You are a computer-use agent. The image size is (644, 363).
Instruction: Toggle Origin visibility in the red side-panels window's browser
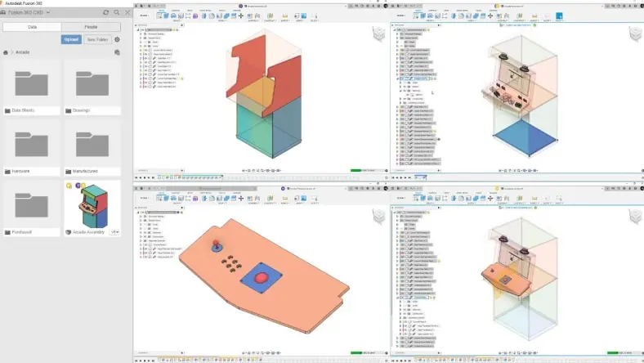pos(145,42)
